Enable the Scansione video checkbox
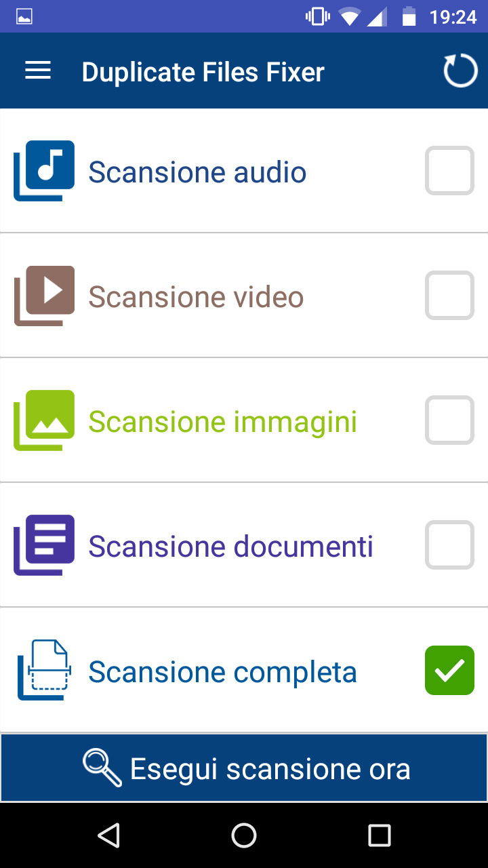The height and width of the screenshot is (868, 488). (x=449, y=296)
